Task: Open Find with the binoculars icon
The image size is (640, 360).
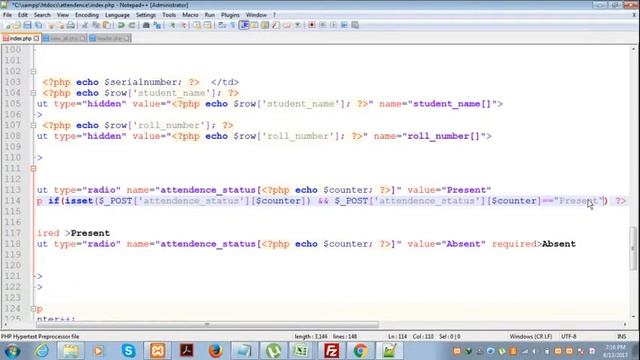Action: 146,25
